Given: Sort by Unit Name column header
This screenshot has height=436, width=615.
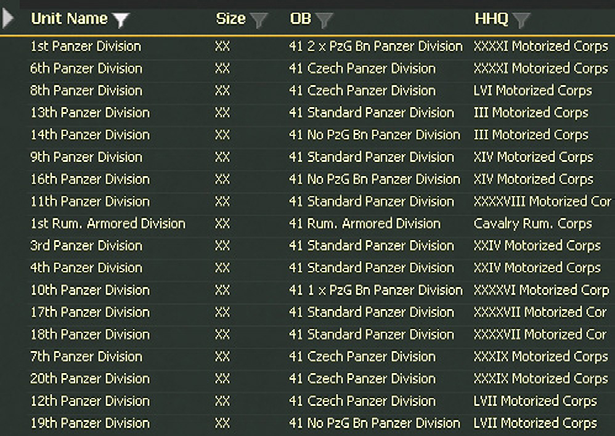Looking at the screenshot, I should coord(70,19).
